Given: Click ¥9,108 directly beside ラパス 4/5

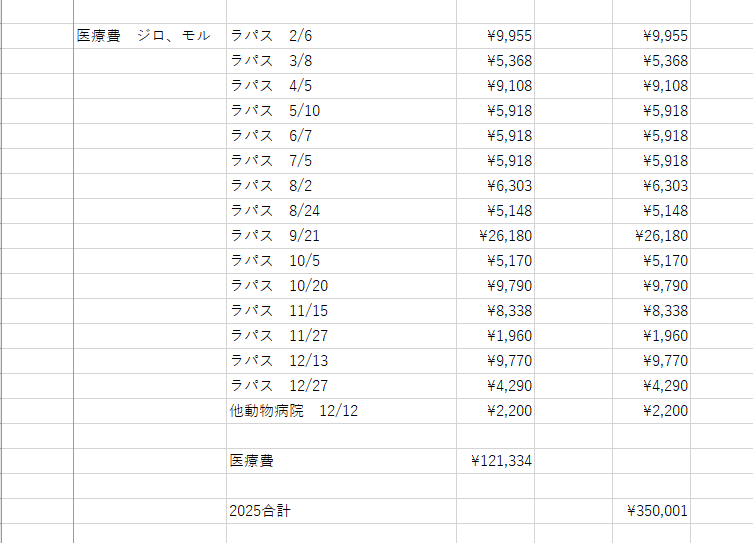Looking at the screenshot, I should [x=495, y=86].
